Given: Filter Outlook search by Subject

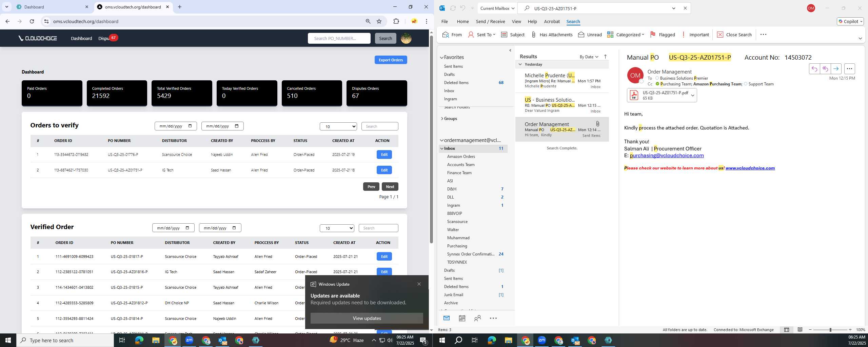Looking at the screenshot, I should click(x=513, y=35).
